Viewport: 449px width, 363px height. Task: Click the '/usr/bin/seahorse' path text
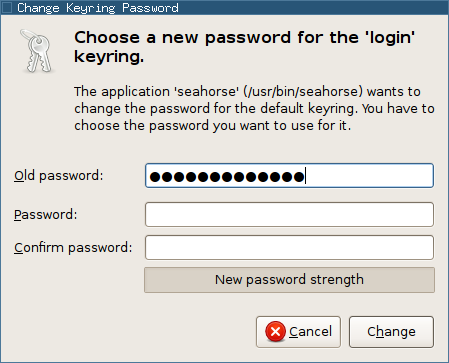tap(303, 91)
